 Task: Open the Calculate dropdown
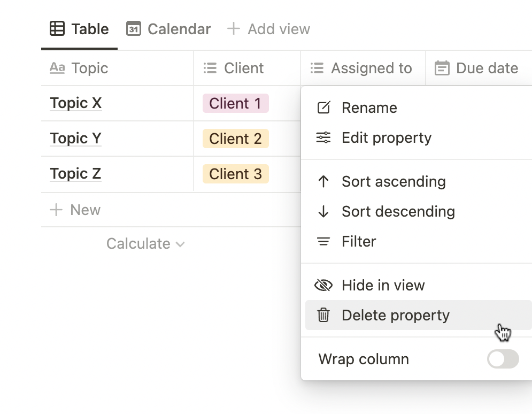pos(145,244)
